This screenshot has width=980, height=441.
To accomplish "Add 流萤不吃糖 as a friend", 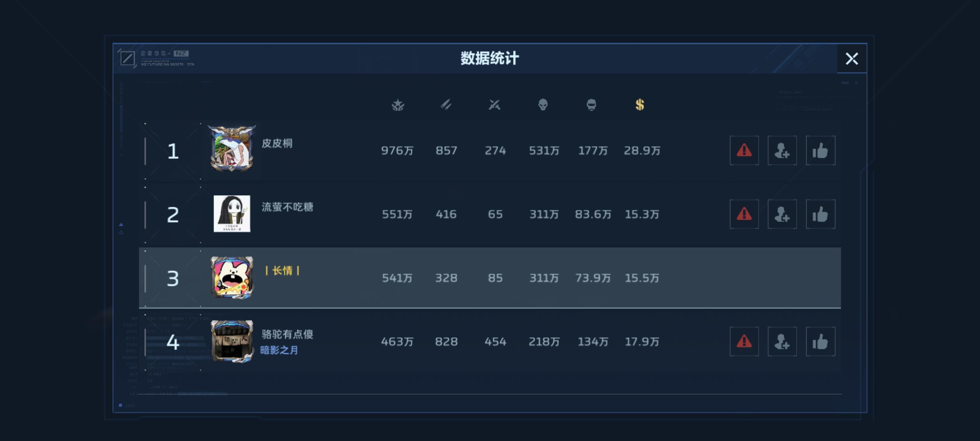I will (782, 214).
